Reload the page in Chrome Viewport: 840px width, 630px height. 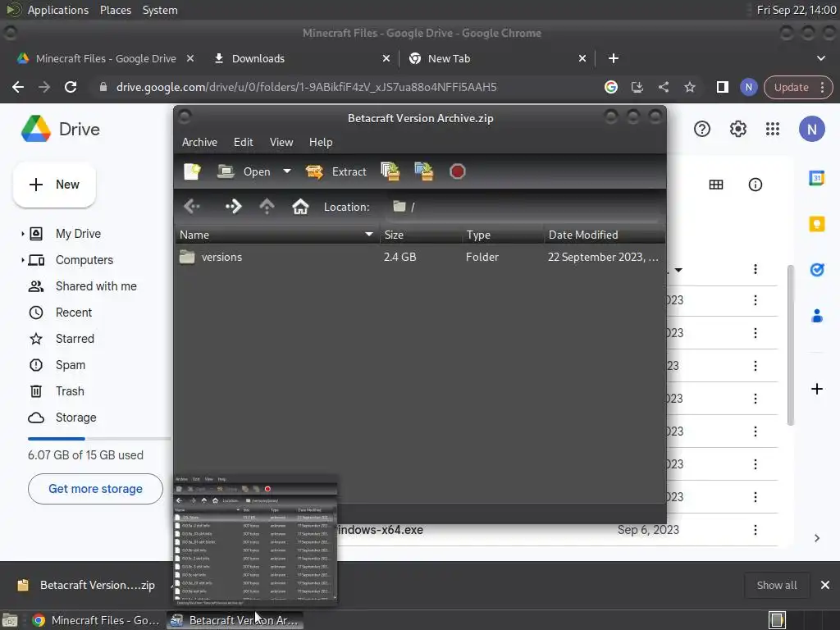[71, 87]
